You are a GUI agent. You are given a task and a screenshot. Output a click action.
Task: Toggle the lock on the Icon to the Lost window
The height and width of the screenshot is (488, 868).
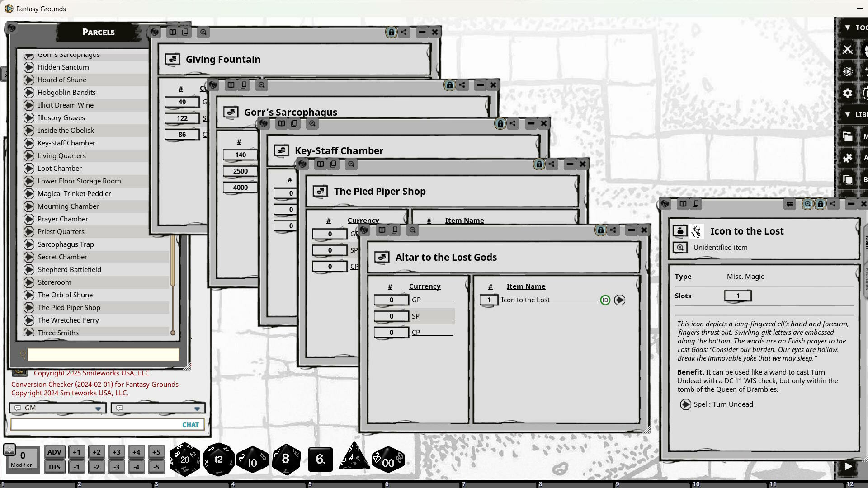tap(820, 204)
